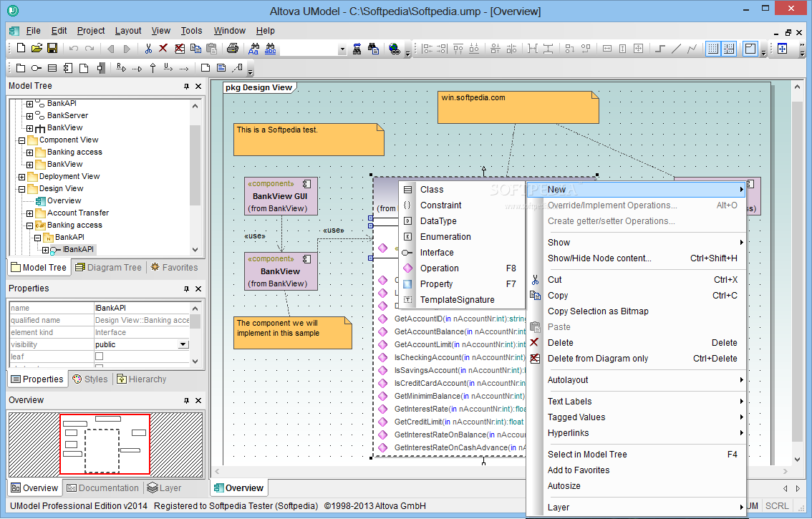Toggle the leaf checkbox in Properties

(100, 356)
